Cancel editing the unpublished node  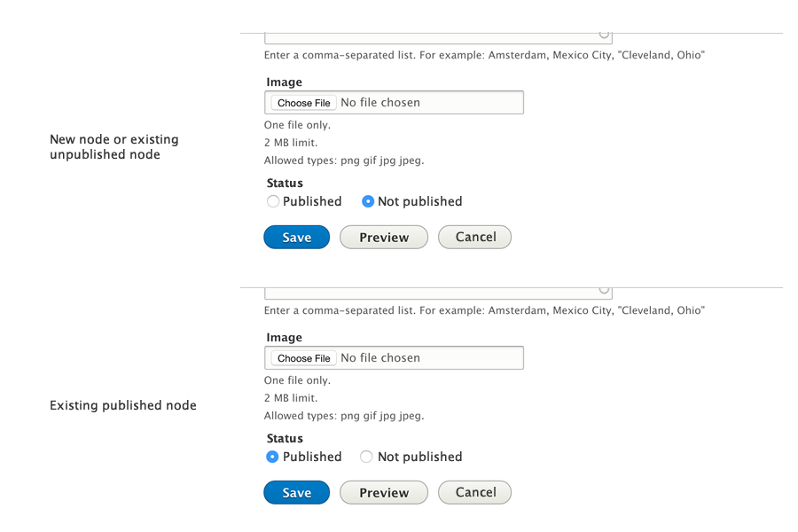[474, 237]
